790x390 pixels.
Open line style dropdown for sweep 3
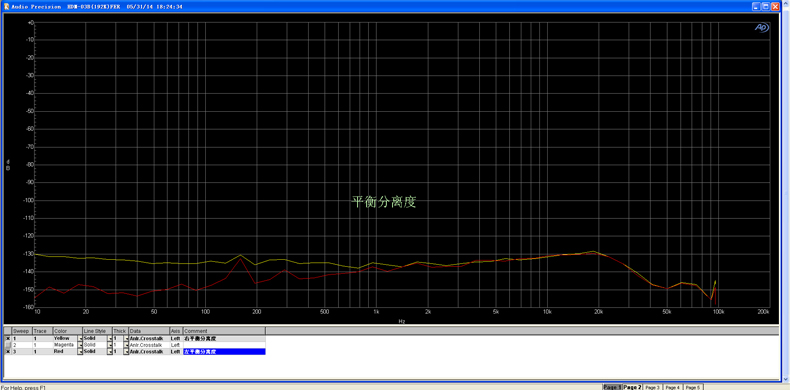tap(110, 351)
